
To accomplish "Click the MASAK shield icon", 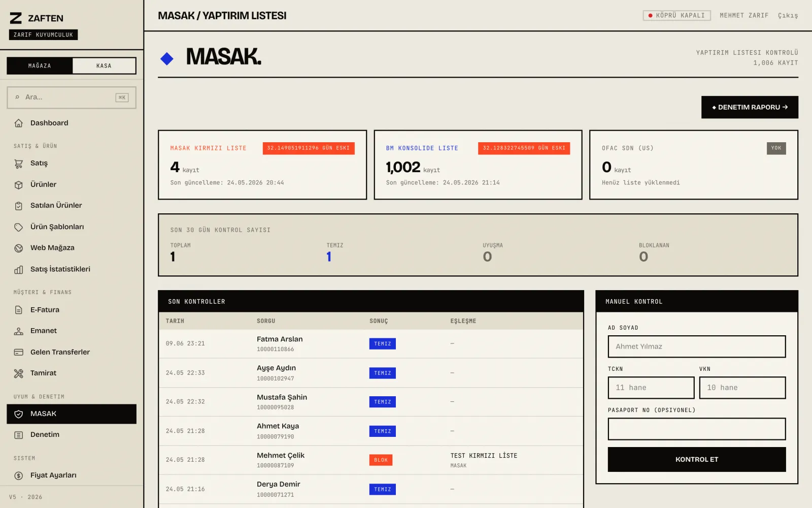I will (19, 414).
